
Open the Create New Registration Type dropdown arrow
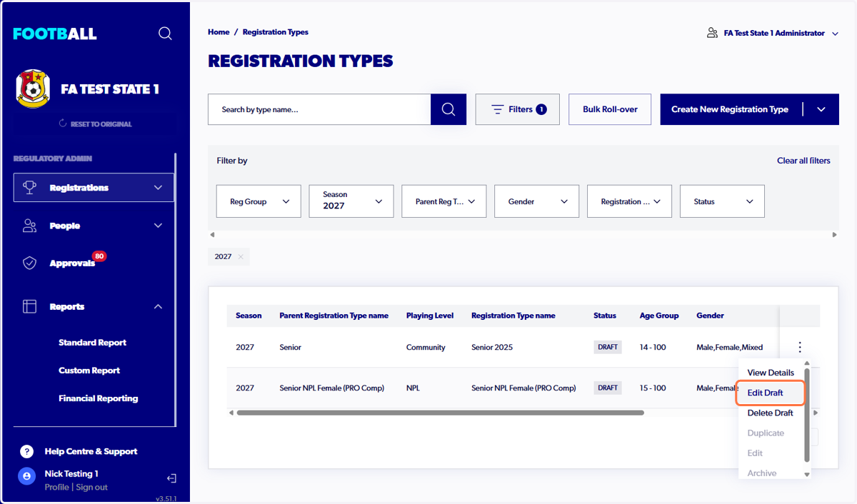tap(821, 109)
